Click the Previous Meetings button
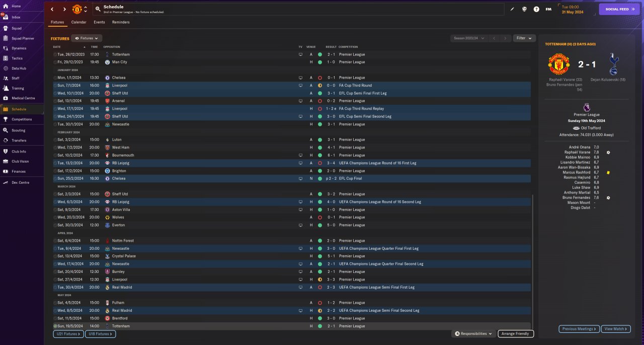644x345 pixels. point(579,329)
